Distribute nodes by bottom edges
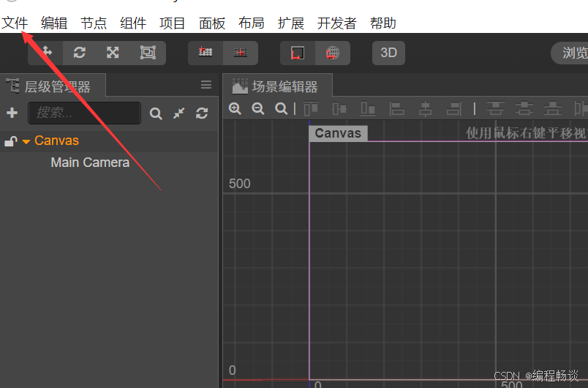Viewport: 588px width, 388px height. (x=553, y=109)
